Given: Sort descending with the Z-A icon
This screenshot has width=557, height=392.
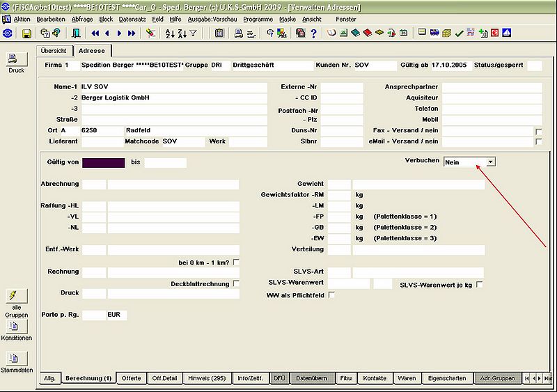Looking at the screenshot, I should (182, 33).
